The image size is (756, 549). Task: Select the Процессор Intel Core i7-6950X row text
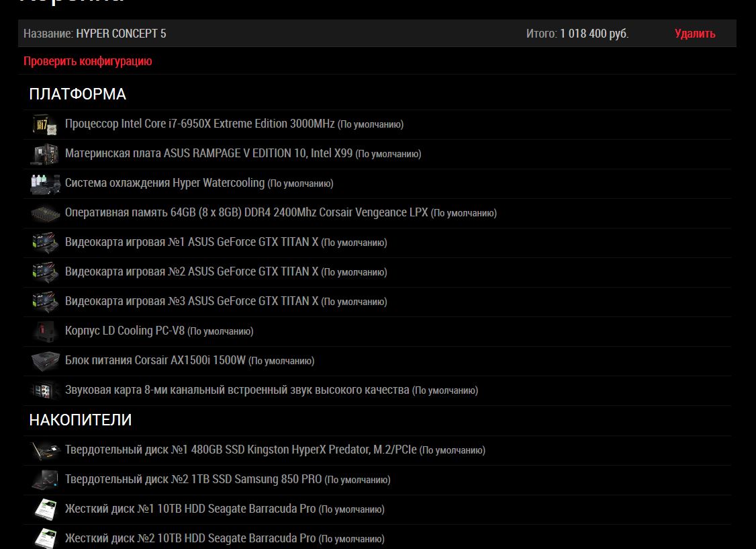click(x=234, y=124)
